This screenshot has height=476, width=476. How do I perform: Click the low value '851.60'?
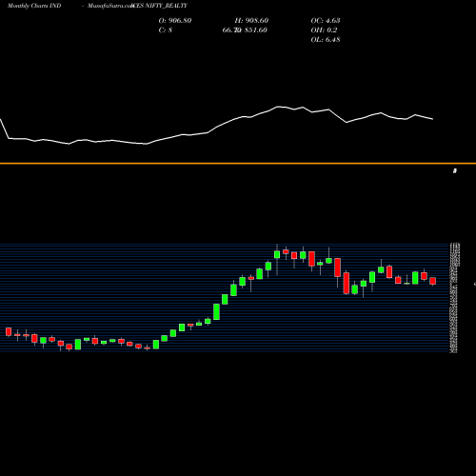tap(255, 30)
